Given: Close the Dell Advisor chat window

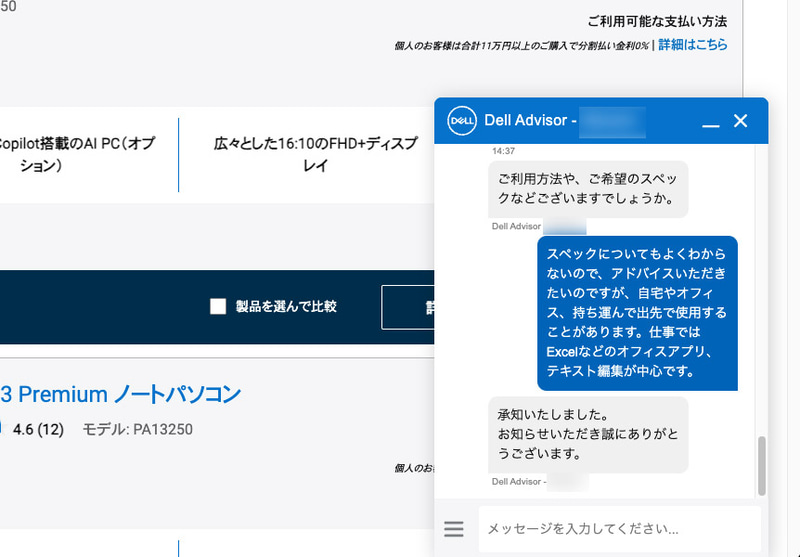Looking at the screenshot, I should tap(740, 121).
